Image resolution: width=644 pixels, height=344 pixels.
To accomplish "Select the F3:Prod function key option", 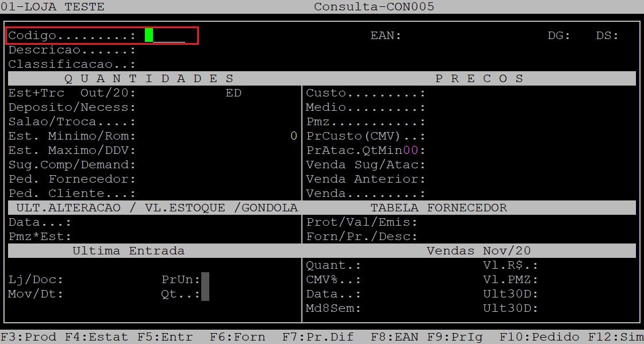I will click(x=28, y=337).
